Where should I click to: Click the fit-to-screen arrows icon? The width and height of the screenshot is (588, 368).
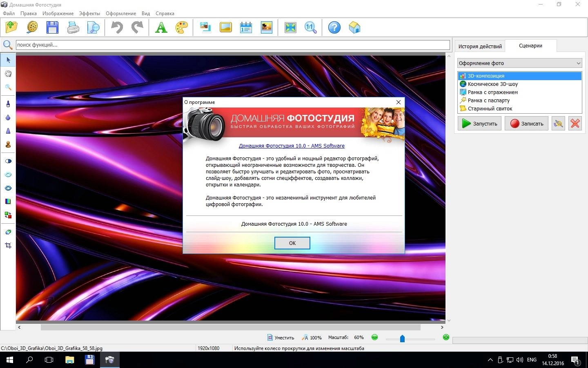coord(290,27)
